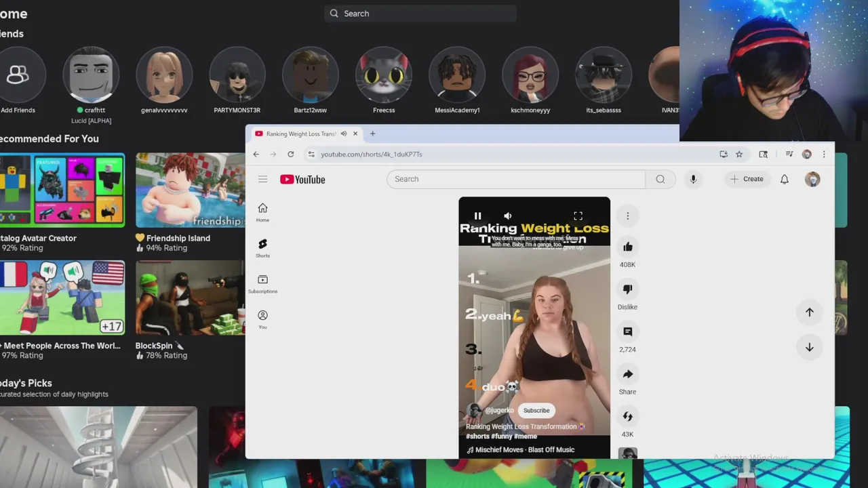Click the install app icon in address bar
This screenshot has width=868, height=488.
724,154
